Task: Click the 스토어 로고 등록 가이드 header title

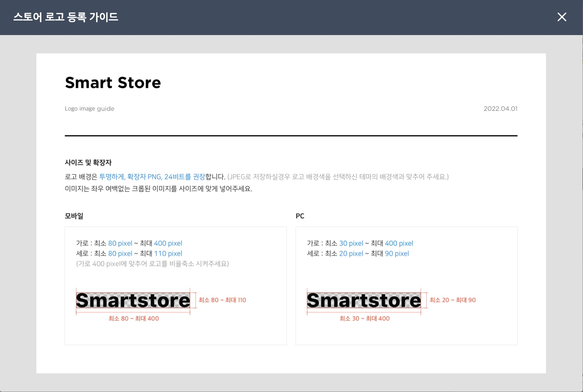Action: tap(66, 17)
